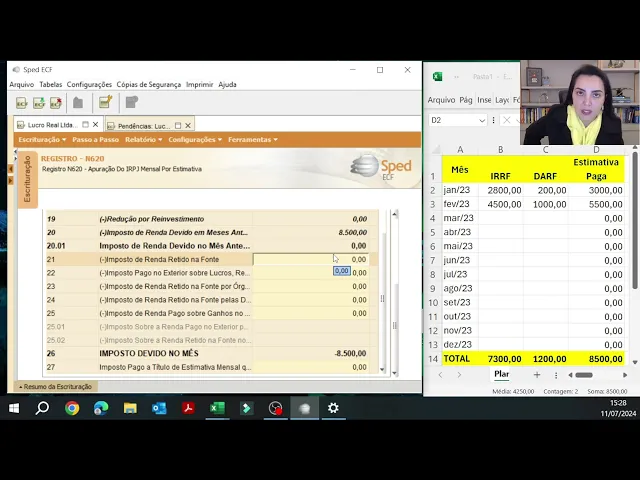The height and width of the screenshot is (480, 640).
Task: Click Passo a Passo in orange bar
Action: [x=96, y=140]
